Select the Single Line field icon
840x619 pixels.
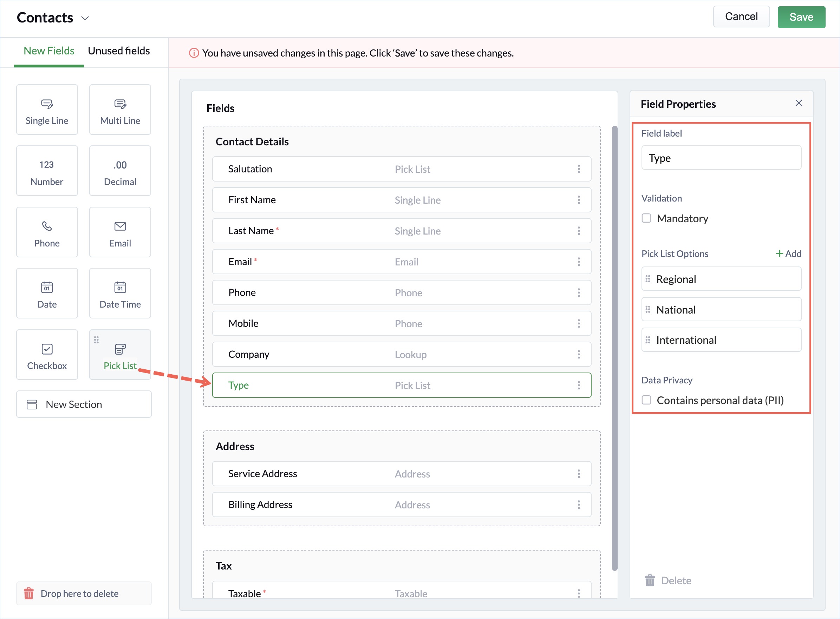(x=46, y=110)
